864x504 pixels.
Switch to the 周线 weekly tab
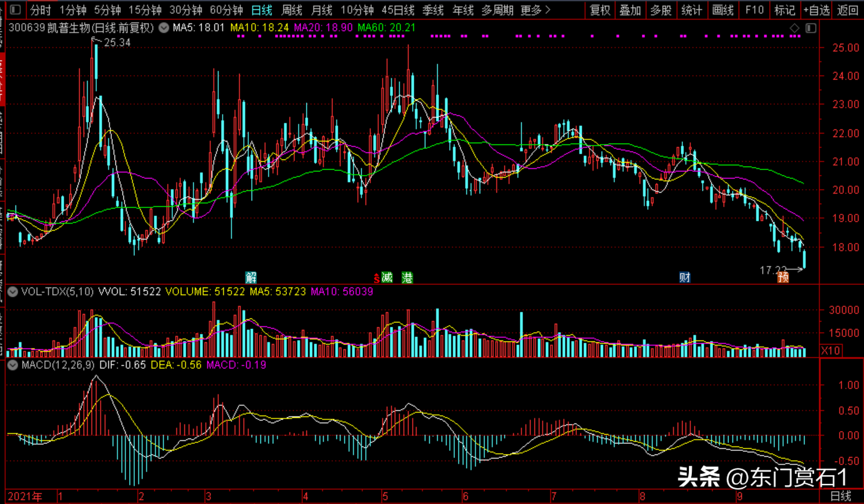292,10
